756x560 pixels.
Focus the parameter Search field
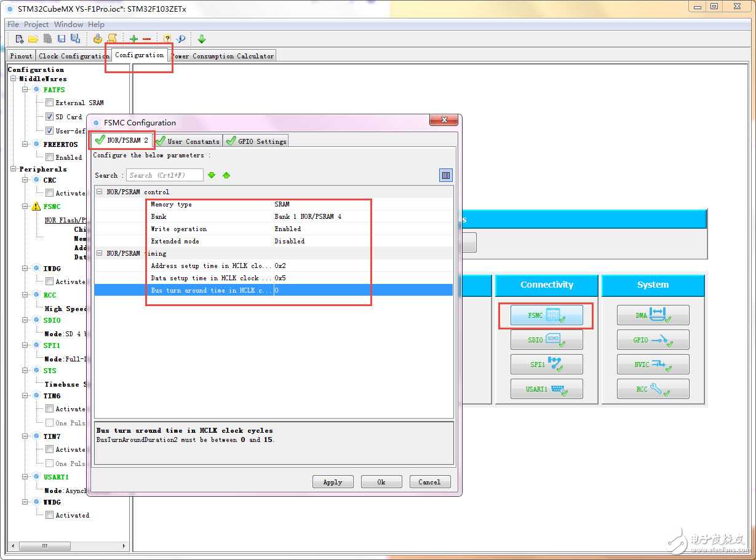pos(165,175)
